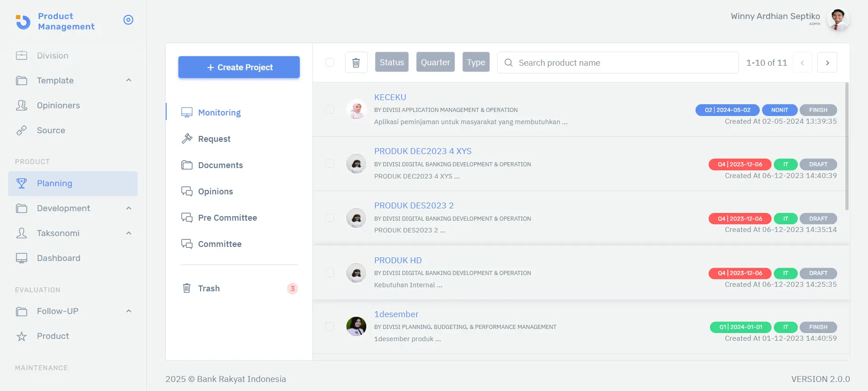Switch to the Pre Committee tab
The width and height of the screenshot is (868, 391).
227,218
